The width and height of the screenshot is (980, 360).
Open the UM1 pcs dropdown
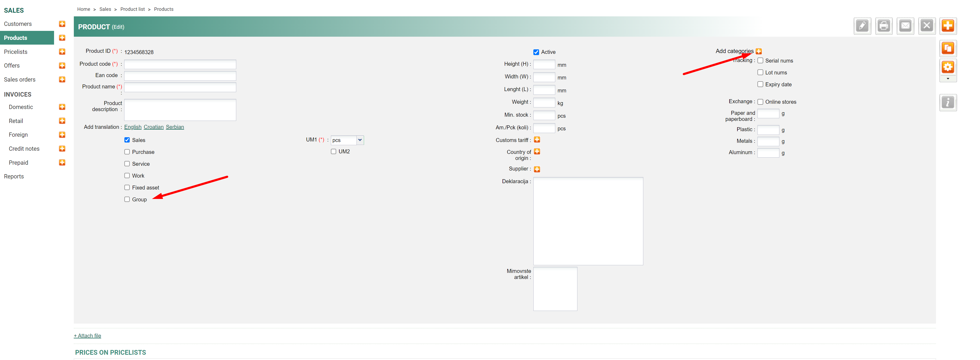pos(347,140)
